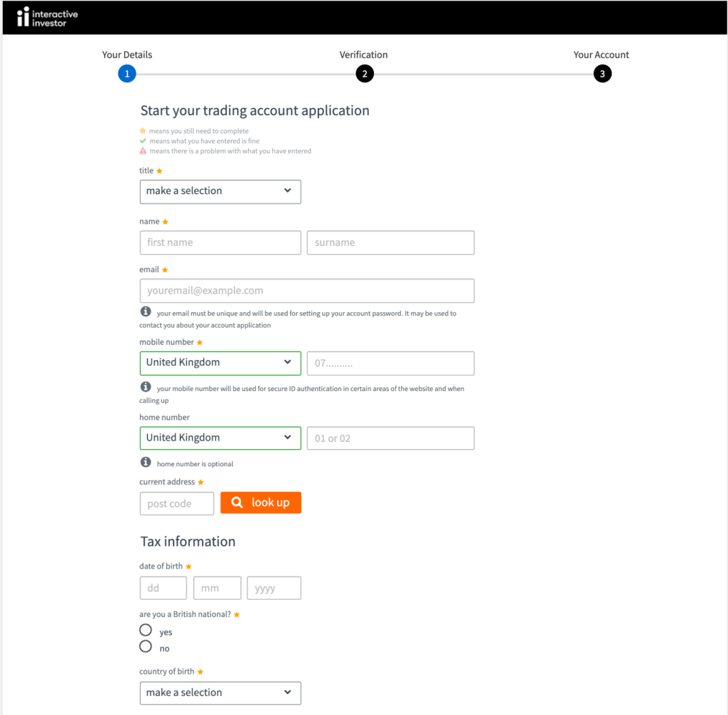
Task: Focus the home number 01 or 02 field
Action: [390, 439]
